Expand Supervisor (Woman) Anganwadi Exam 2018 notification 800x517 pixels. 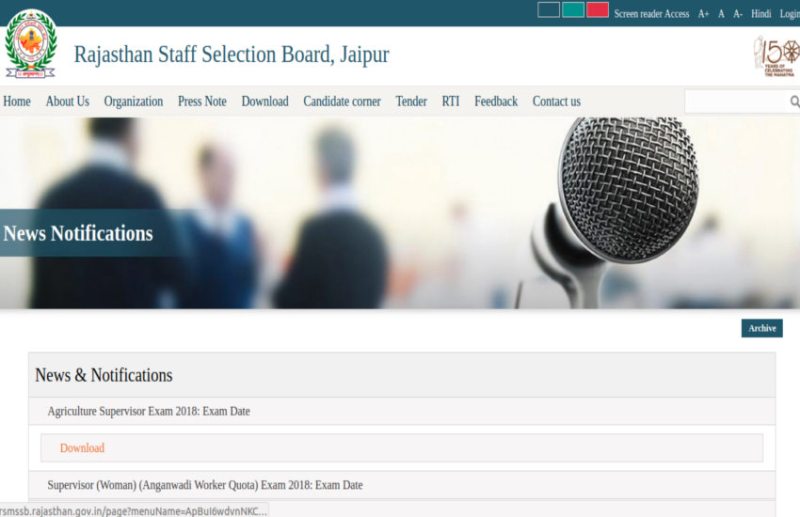point(205,485)
